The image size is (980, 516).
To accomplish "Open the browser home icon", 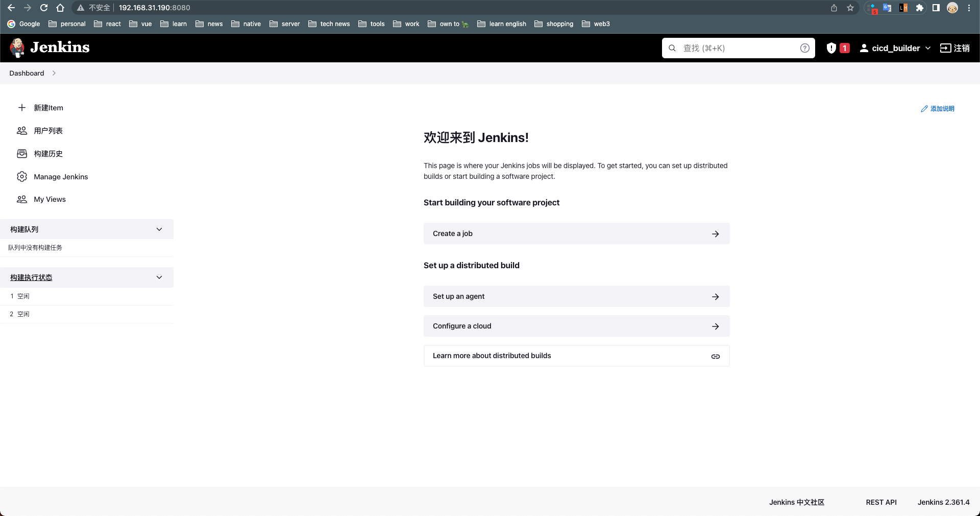I will [x=60, y=8].
